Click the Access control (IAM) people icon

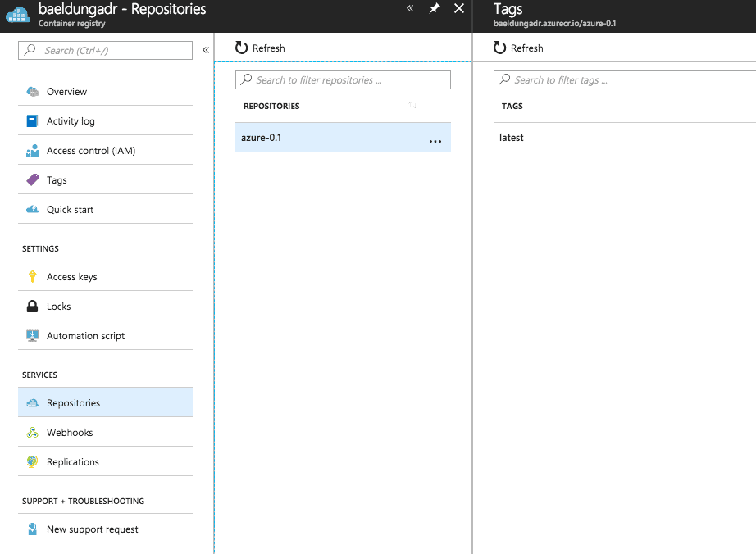tap(32, 151)
